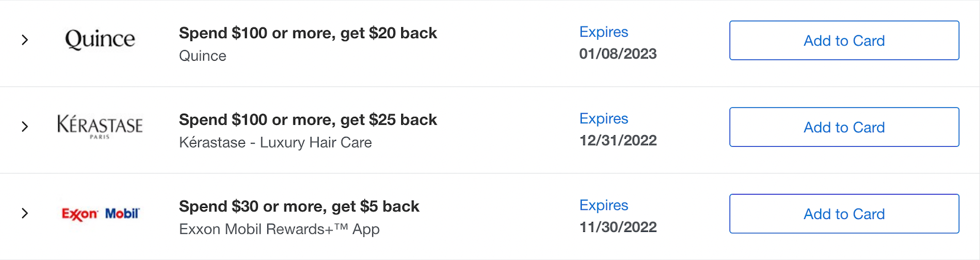Screen dimensions: 980x260
Task: Select the Quince merchant name subtitle
Action: (x=203, y=56)
